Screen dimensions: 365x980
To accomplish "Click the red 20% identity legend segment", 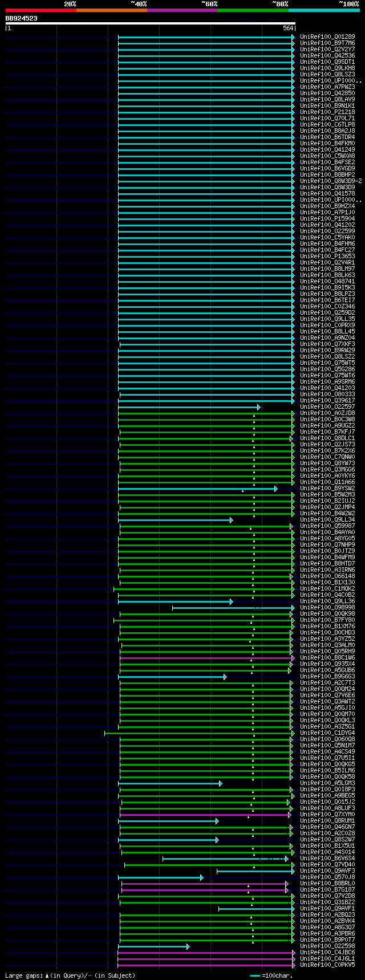I will click(41, 10).
